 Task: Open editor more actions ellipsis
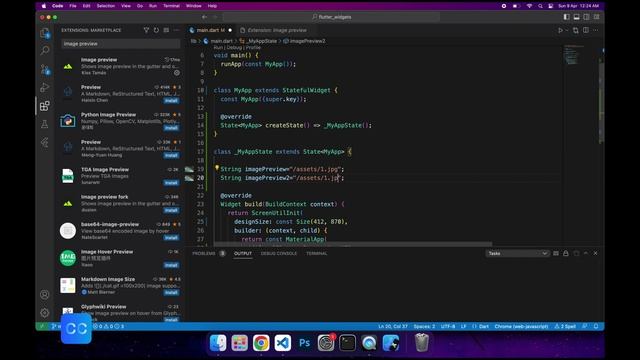tap(596, 30)
